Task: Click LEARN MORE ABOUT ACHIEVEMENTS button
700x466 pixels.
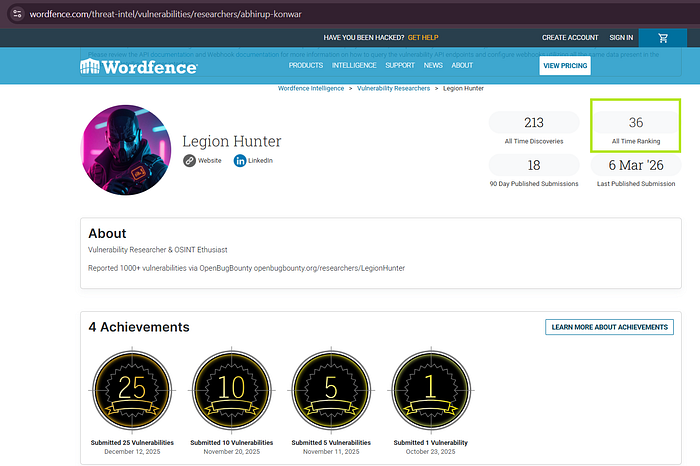Action: (x=609, y=327)
